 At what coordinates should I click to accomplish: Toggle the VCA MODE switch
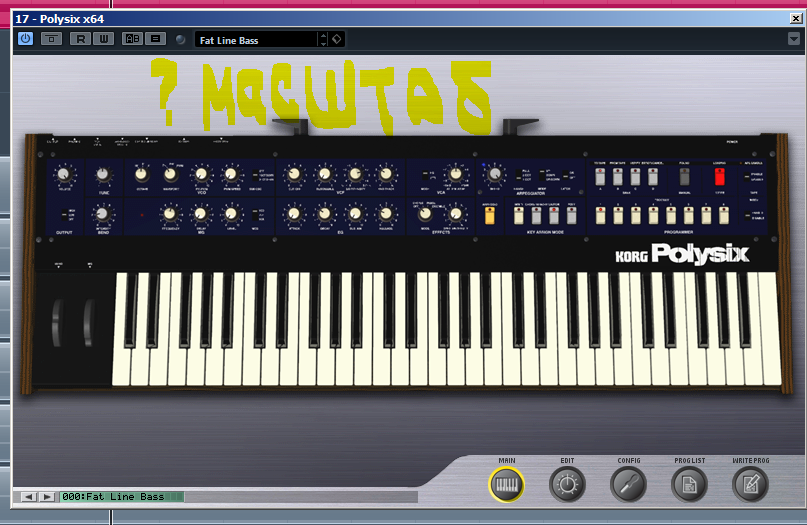tap(425, 176)
